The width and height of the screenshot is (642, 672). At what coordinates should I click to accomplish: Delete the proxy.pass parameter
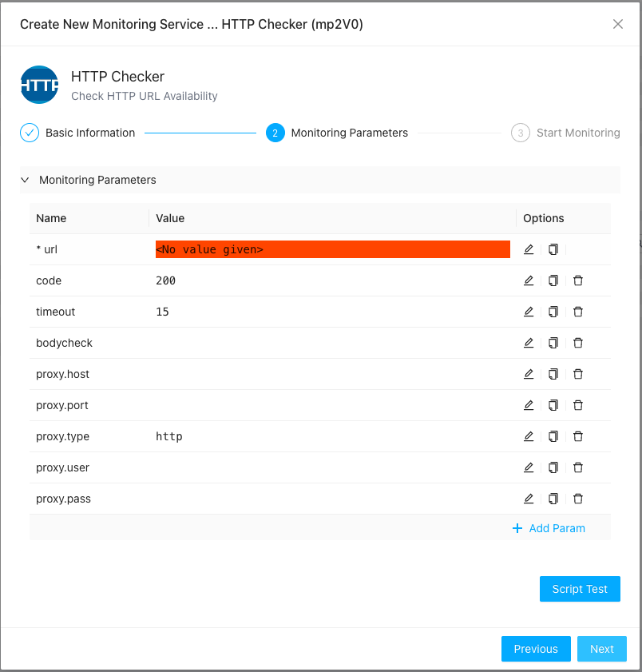point(578,499)
